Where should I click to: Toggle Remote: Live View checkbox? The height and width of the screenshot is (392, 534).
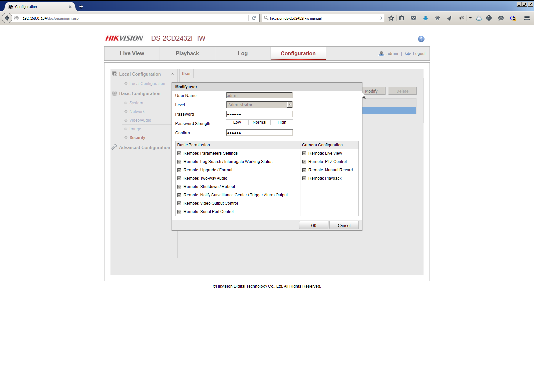click(304, 153)
